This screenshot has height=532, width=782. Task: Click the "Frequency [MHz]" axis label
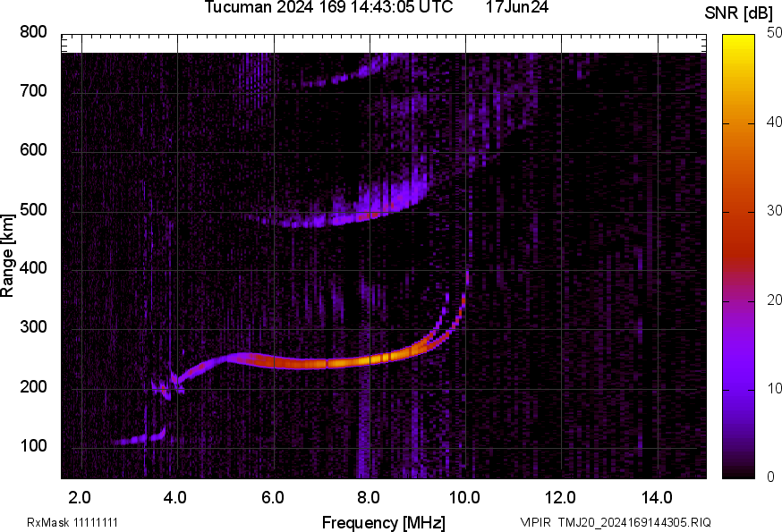click(x=383, y=522)
